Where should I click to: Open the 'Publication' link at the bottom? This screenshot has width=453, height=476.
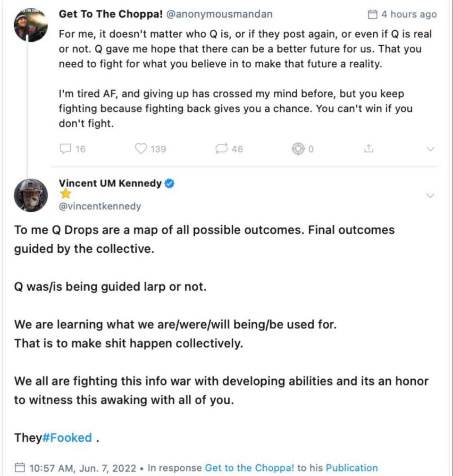pos(352,468)
